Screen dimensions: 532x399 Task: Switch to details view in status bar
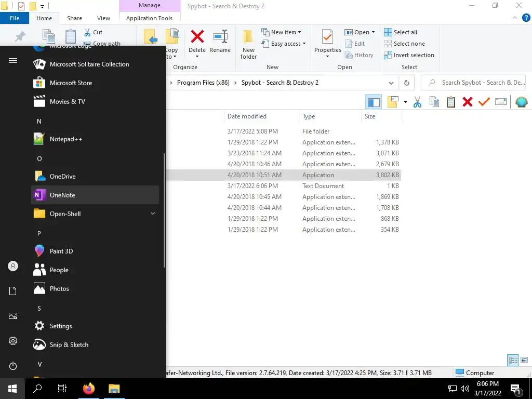[513, 360]
